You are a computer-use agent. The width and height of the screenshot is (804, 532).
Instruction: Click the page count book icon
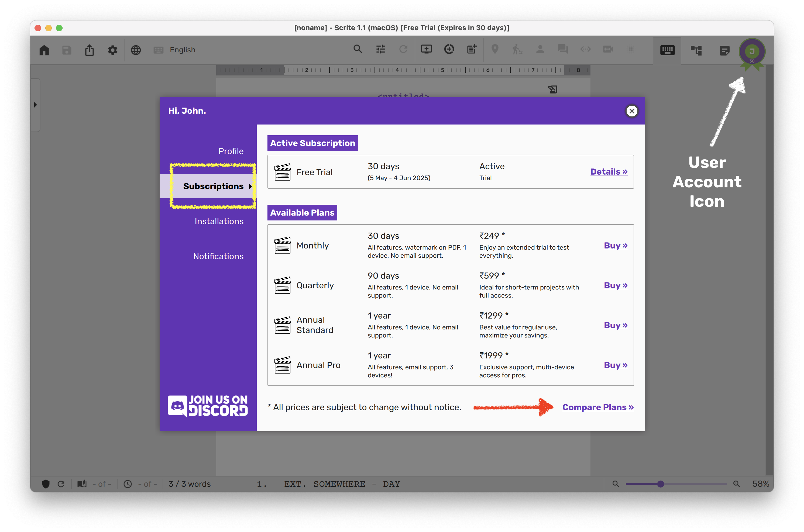[82, 484]
